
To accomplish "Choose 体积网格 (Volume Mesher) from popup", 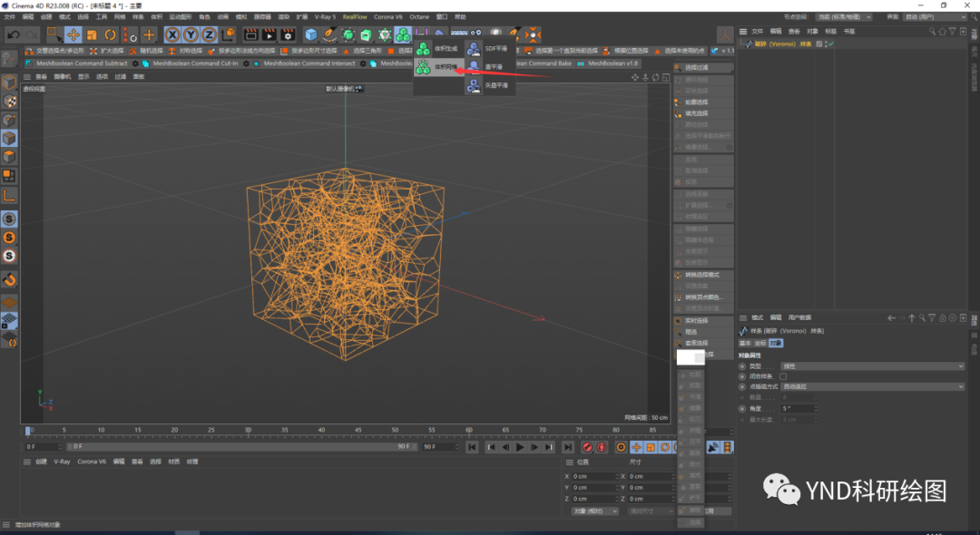I will tap(438, 67).
